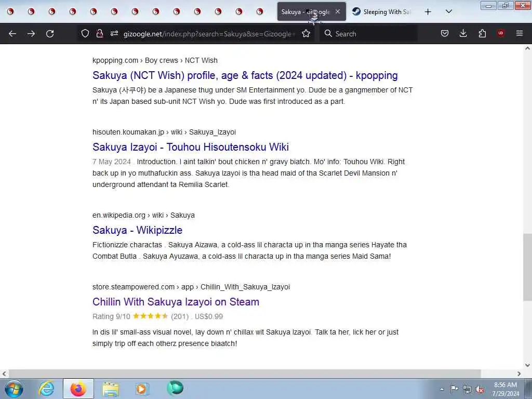Launch Internet Explorer from the taskbar
Screen dimensions: 532x399
tap(46, 389)
